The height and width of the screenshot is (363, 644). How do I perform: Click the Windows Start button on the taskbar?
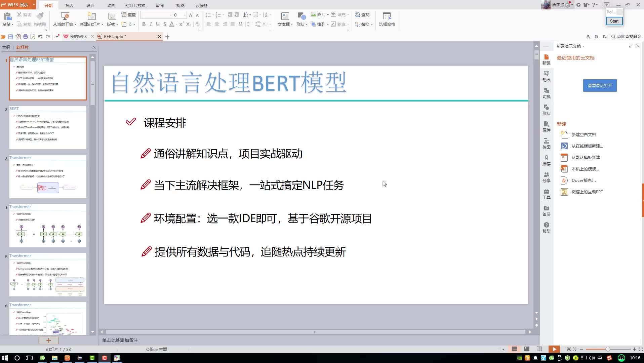pyautogui.click(x=5, y=358)
